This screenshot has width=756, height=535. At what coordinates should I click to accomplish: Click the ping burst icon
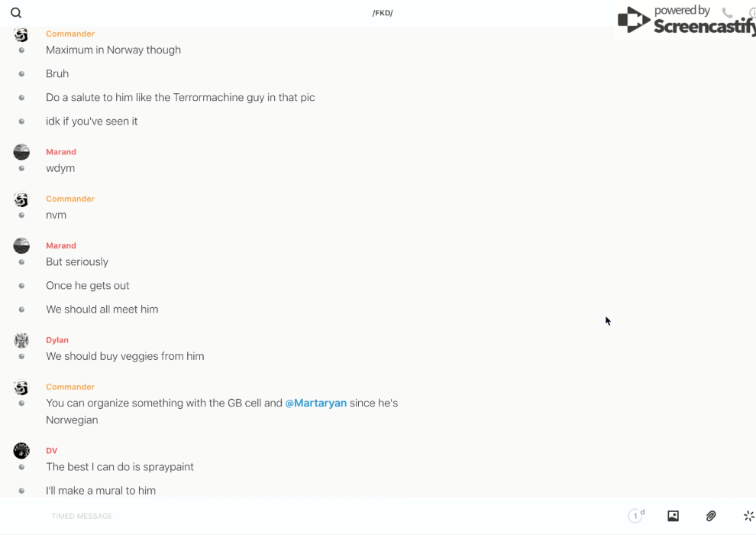[x=748, y=516]
